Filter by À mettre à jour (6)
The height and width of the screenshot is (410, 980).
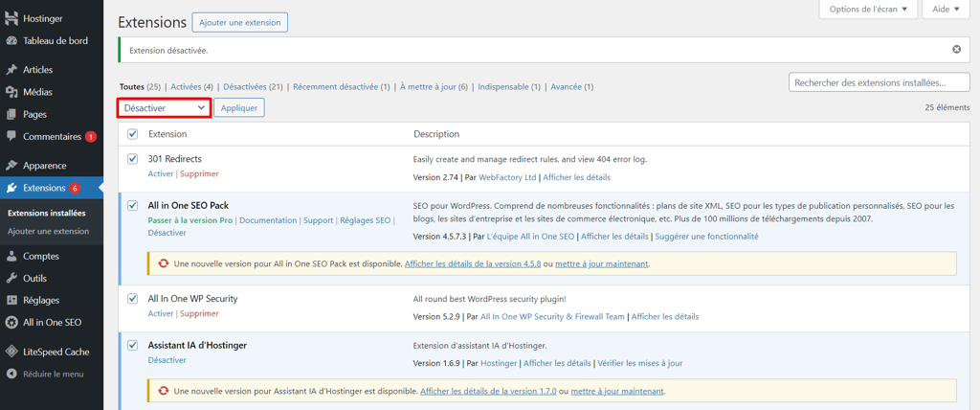(x=434, y=87)
